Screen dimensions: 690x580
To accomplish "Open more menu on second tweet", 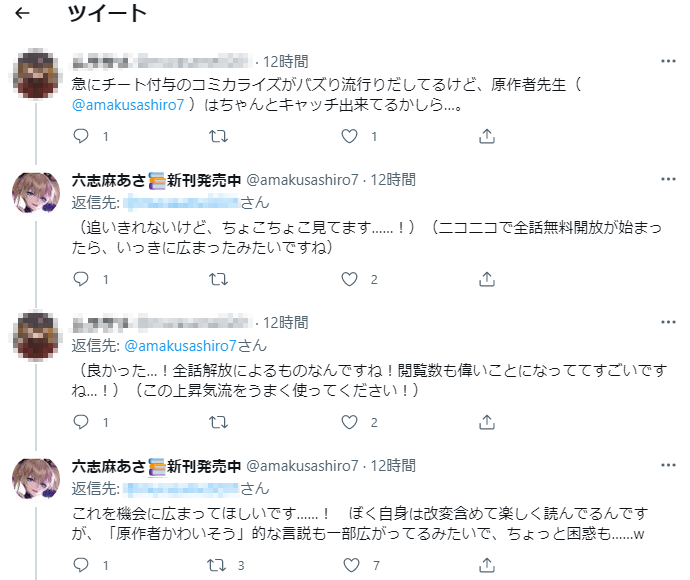I will (x=668, y=180).
